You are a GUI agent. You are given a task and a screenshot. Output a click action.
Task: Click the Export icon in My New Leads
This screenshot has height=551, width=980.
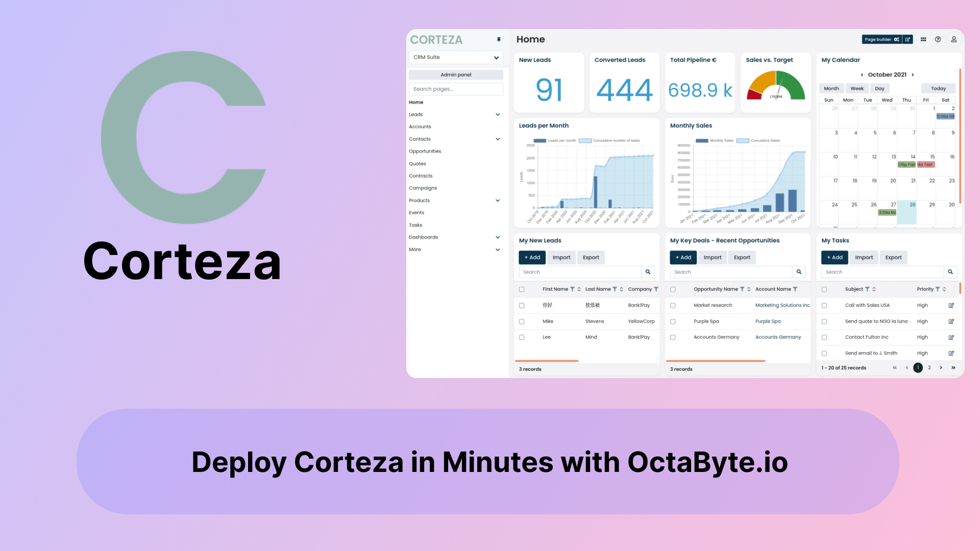(x=590, y=257)
